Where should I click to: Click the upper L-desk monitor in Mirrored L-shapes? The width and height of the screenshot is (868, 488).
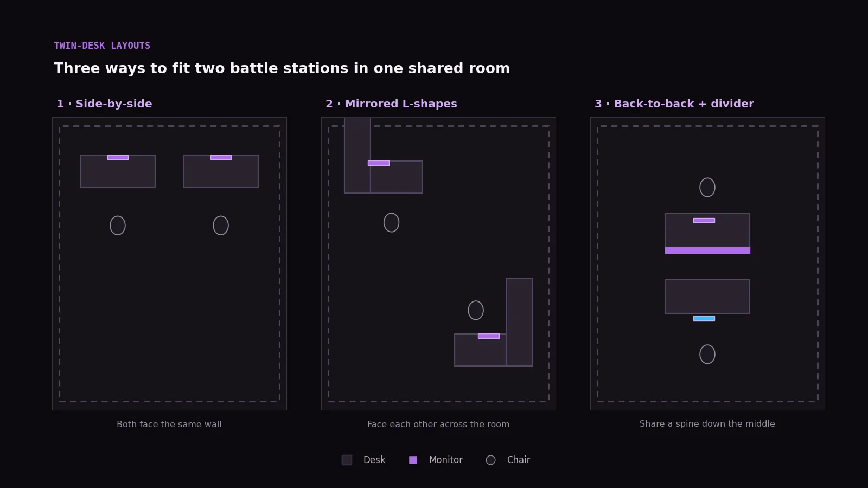coord(379,163)
